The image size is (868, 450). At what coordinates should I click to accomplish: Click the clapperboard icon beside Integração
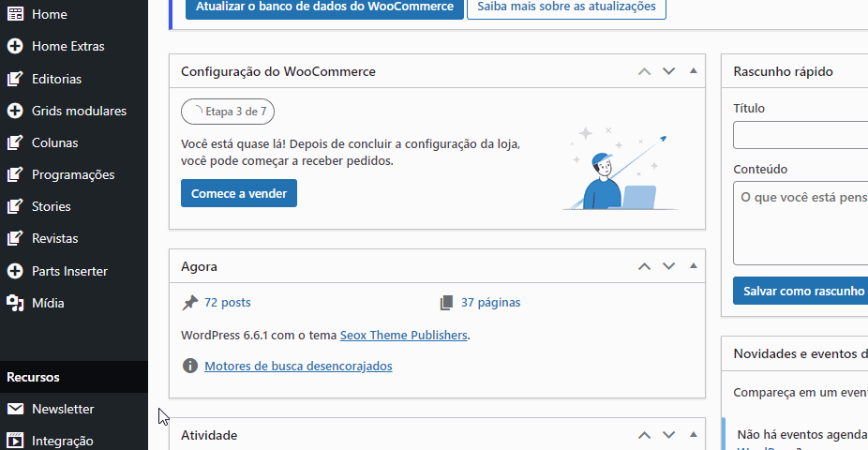[x=15, y=441]
